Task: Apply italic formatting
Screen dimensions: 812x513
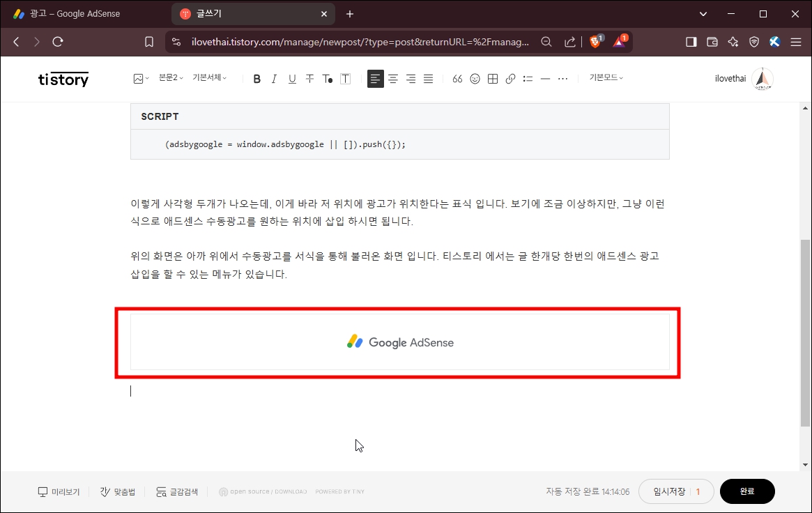Action: pos(274,78)
